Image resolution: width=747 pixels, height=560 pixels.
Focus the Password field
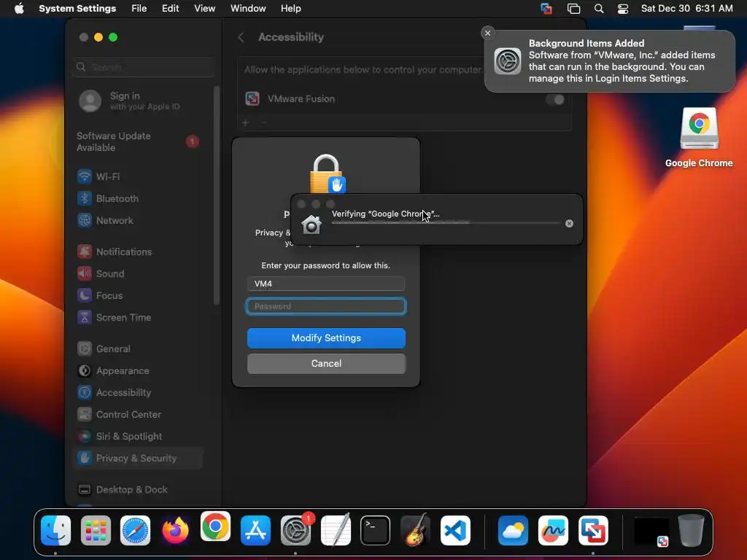[x=326, y=306]
